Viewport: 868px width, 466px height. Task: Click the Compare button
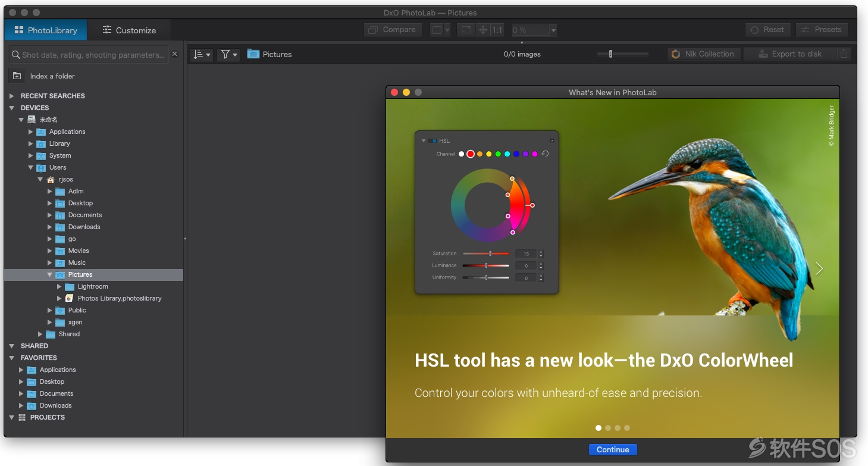pyautogui.click(x=393, y=30)
